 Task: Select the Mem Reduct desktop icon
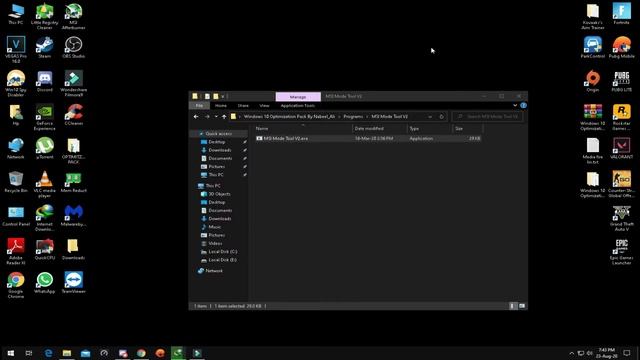click(73, 181)
